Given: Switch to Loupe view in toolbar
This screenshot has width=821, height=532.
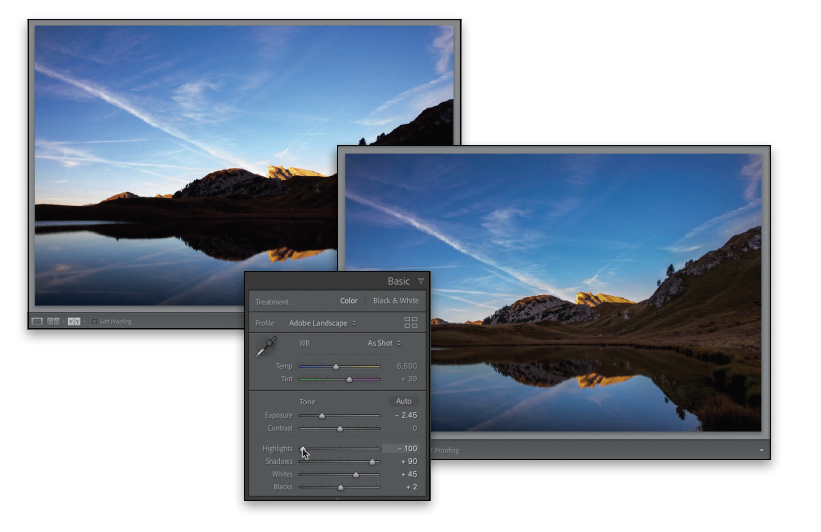Looking at the screenshot, I should click(x=37, y=321).
